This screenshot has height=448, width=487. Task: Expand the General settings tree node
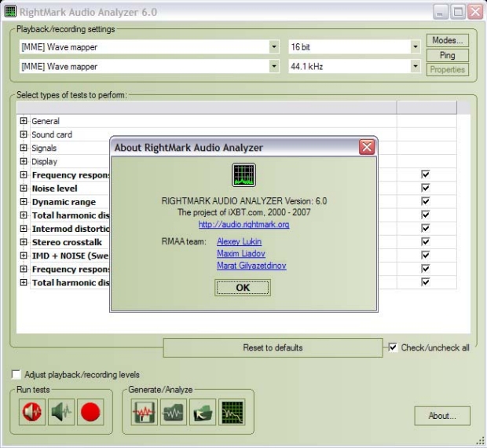[24, 121]
